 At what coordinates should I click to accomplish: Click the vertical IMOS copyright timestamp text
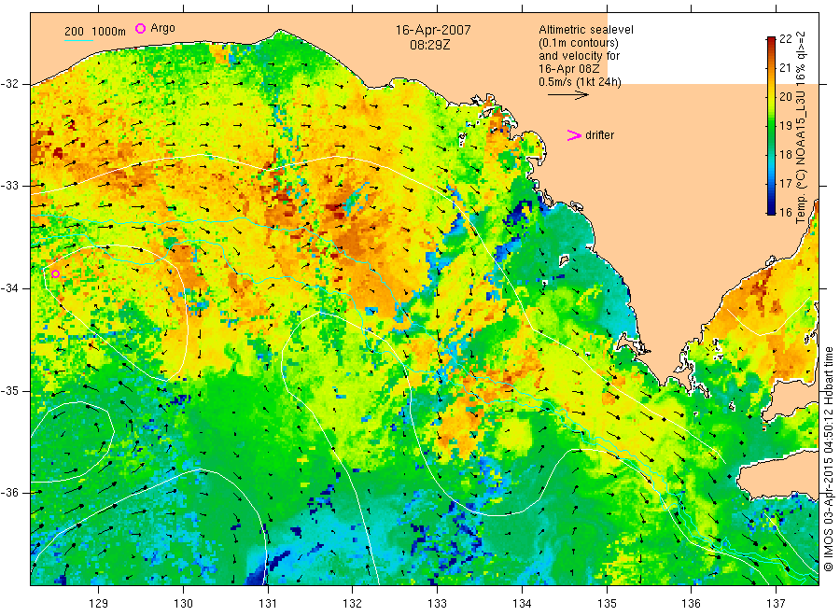tap(829, 458)
